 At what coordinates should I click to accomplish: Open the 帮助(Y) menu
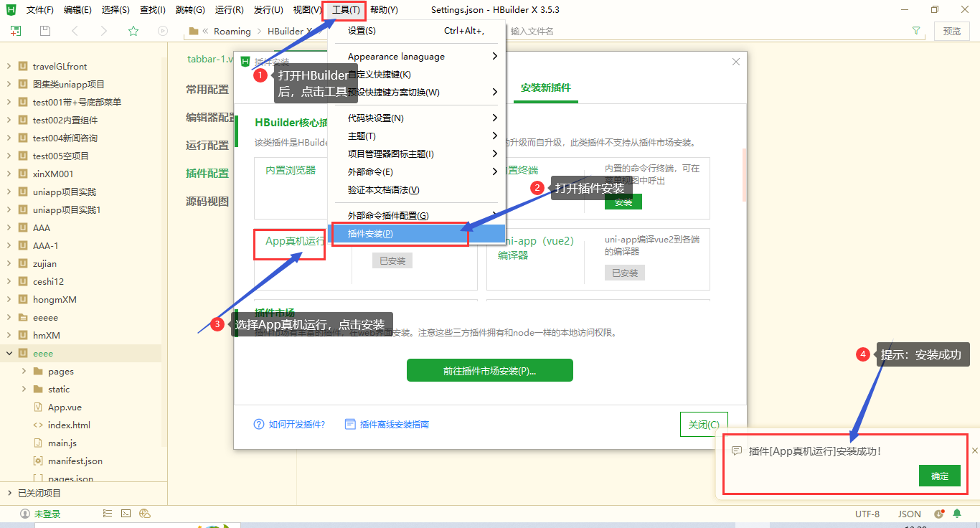coord(384,10)
